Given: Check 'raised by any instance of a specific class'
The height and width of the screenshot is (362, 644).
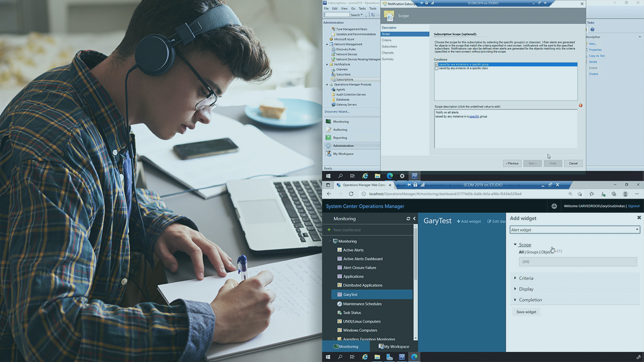Looking at the screenshot, I should (x=436, y=68).
